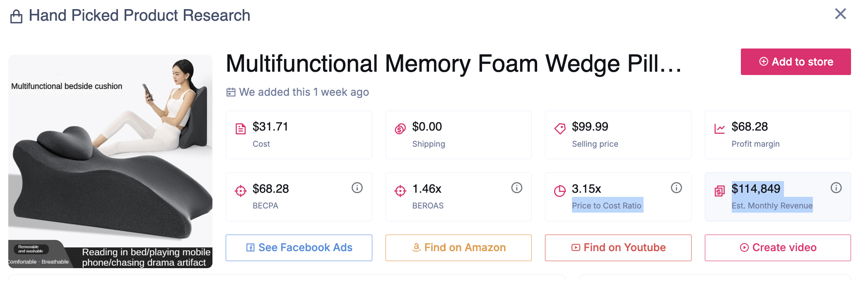The height and width of the screenshot is (281, 868).
Task: Click the Est. Monthly Revenue info icon
Action: click(x=836, y=188)
